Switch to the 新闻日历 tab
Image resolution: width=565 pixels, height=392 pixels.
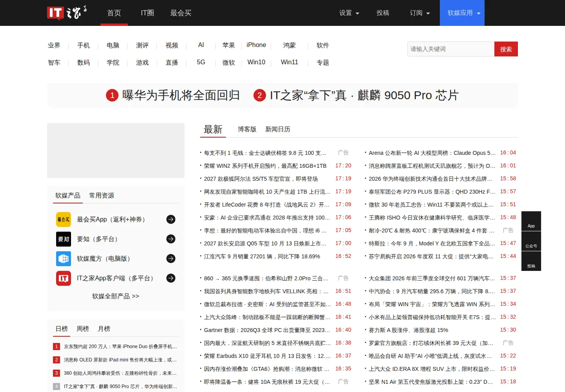[278, 129]
